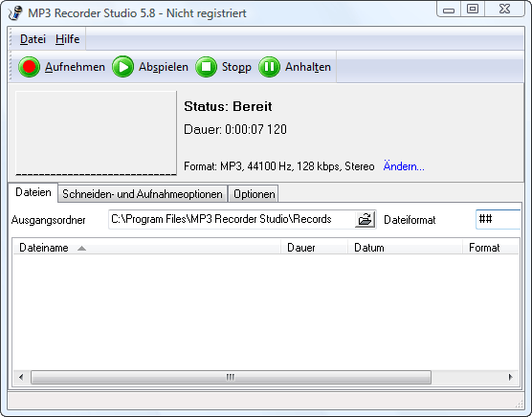This screenshot has height=417, width=532.
Task: Switch to the Optionen tab
Action: 254,194
